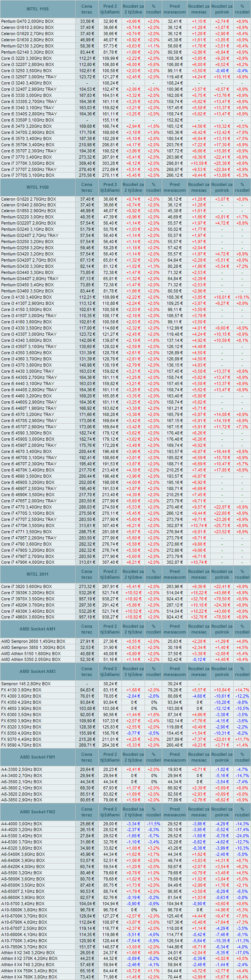The image size is (251, 980).
Task: Select Core i7 4790K 4,00GHz BOX
Action: 28,562
